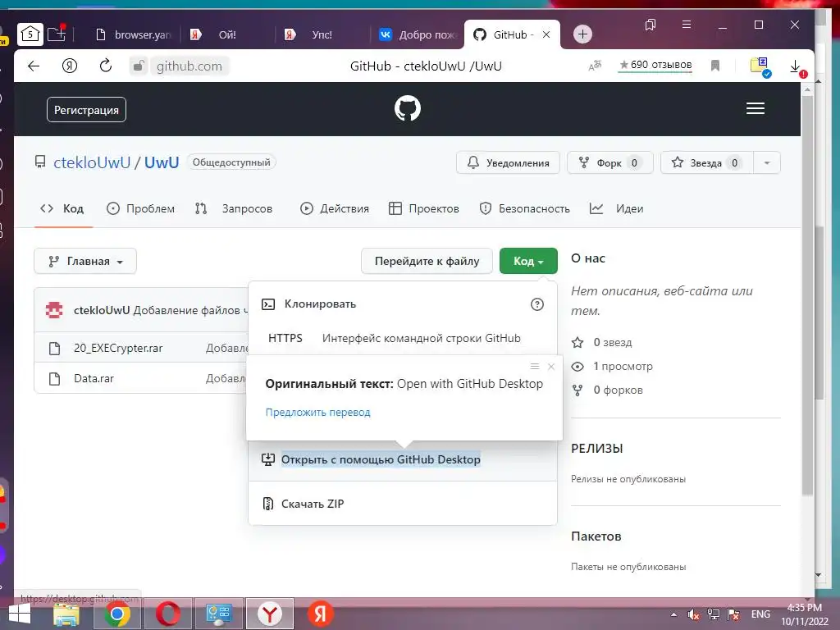Open the UwU repository link
The width and height of the screenshot is (840, 630).
162,162
